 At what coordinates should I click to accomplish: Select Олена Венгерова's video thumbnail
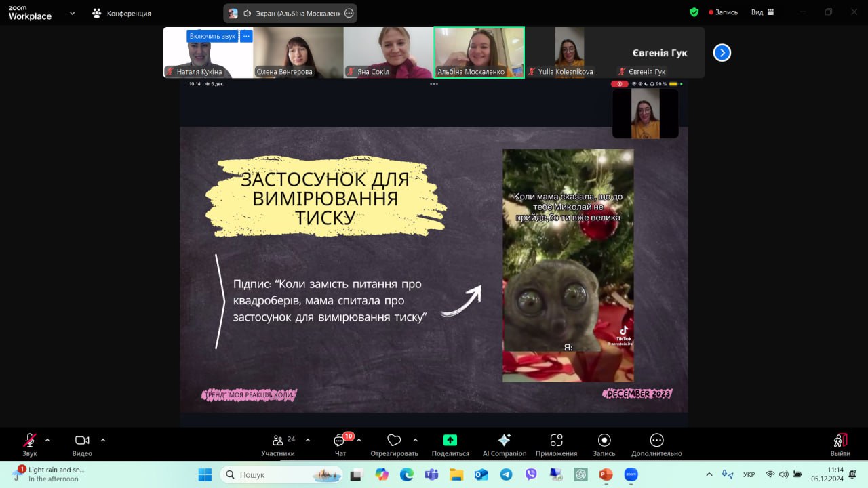click(298, 52)
